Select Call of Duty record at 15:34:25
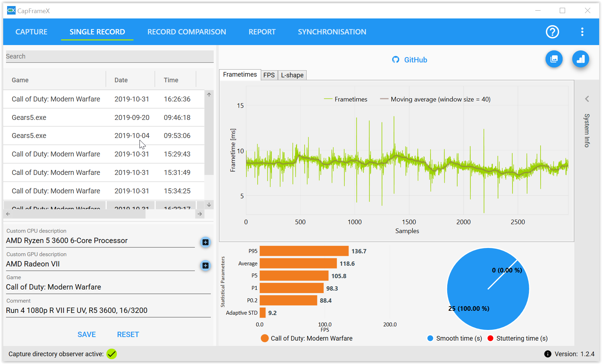This screenshot has width=602, height=364. (104, 191)
